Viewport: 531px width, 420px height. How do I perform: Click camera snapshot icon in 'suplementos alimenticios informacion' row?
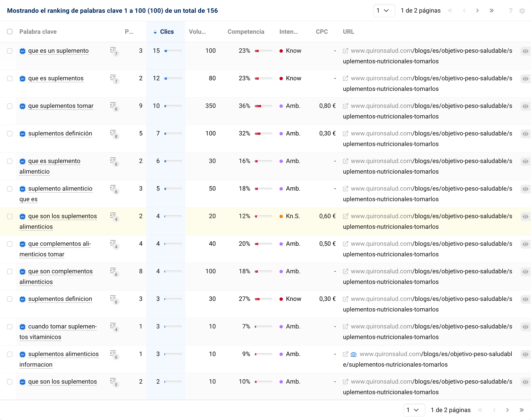354,354
